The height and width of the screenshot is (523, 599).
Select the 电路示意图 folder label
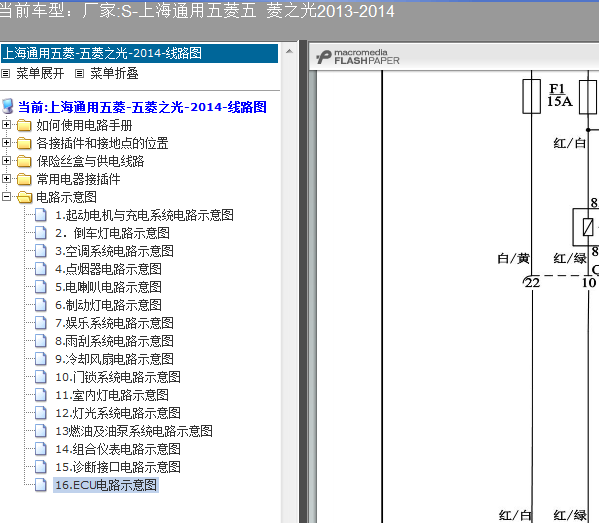(x=66, y=197)
